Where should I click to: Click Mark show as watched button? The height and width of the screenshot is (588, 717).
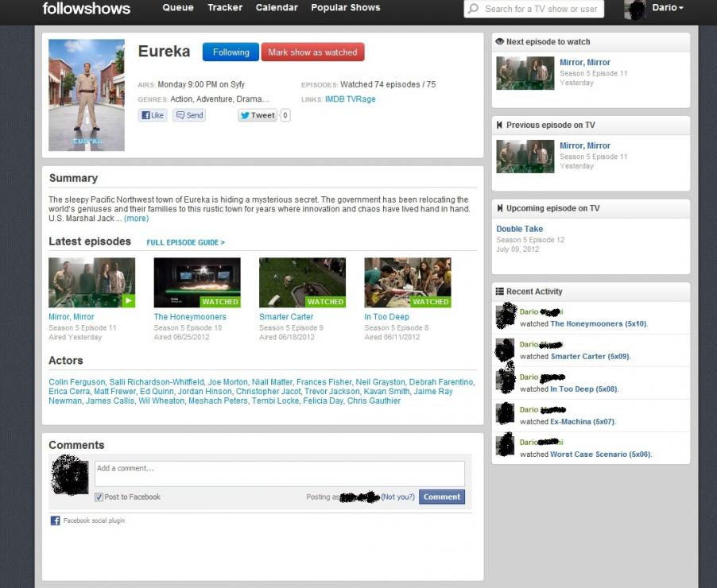pos(312,52)
